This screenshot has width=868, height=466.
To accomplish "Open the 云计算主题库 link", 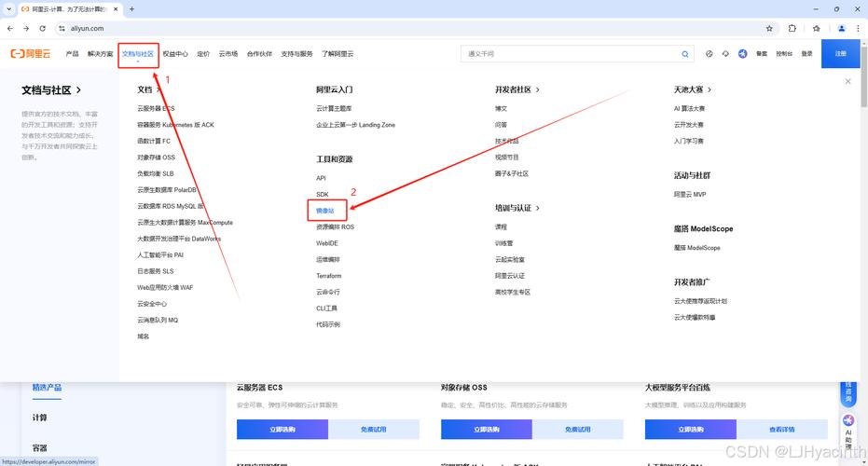I will pos(334,108).
